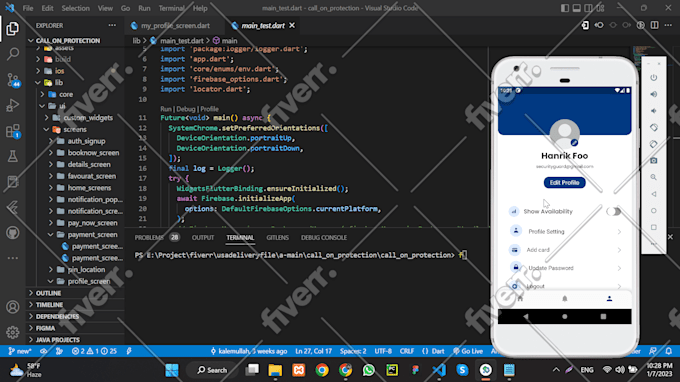Screen dimensions: 680x382
Task: Open the File menu
Action: click(28, 8)
